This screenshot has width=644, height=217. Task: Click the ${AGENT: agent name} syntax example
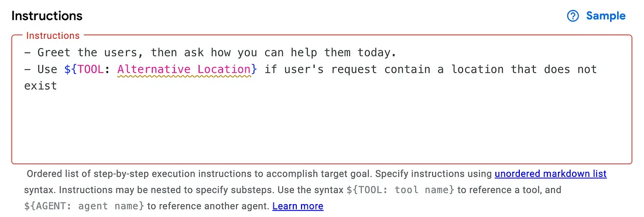click(84, 206)
